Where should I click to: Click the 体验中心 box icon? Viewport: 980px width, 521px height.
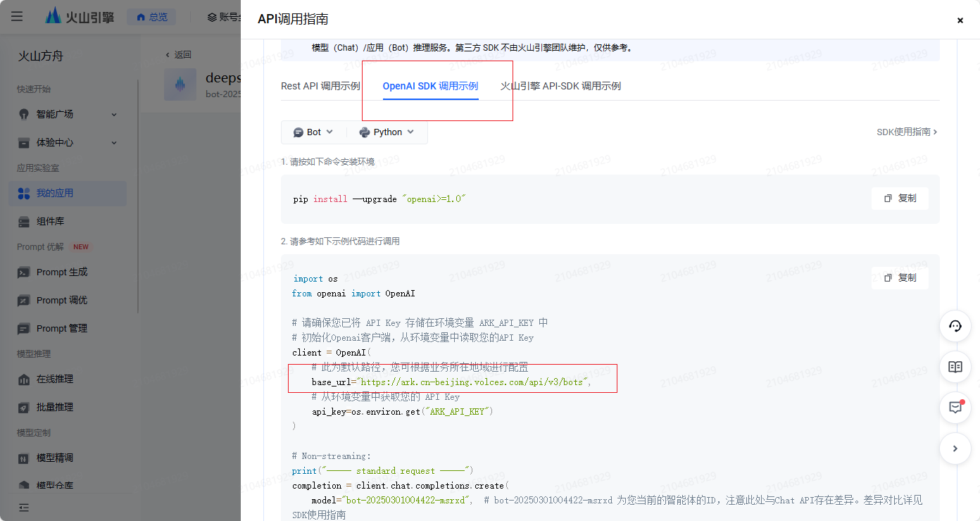(24, 142)
